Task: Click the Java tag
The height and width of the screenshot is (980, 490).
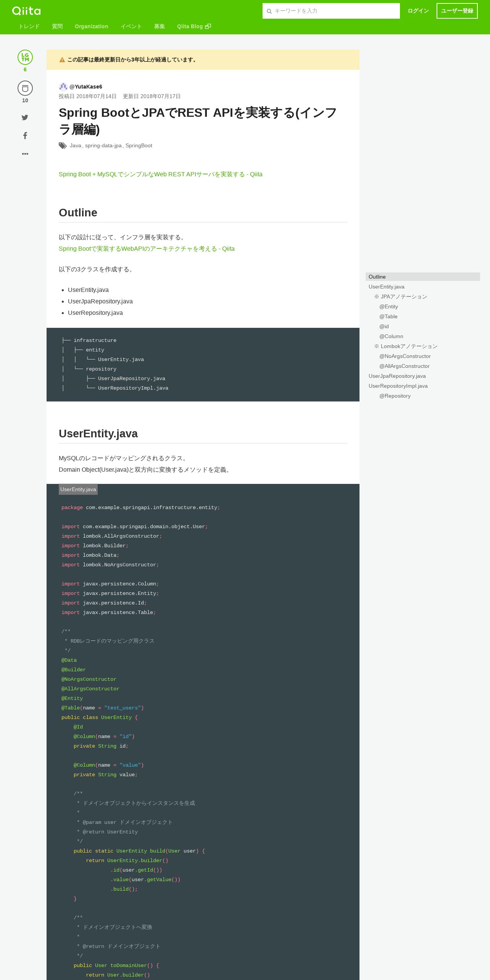Action: click(x=75, y=146)
